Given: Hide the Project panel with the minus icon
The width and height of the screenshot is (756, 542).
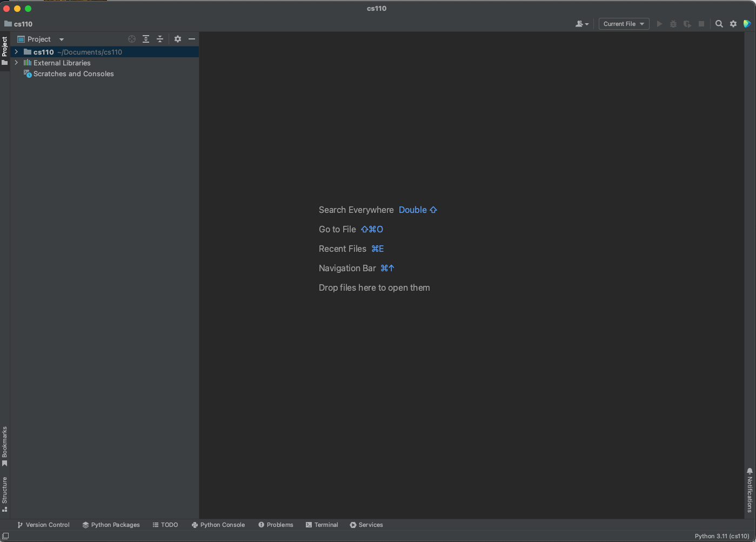Looking at the screenshot, I should point(192,39).
